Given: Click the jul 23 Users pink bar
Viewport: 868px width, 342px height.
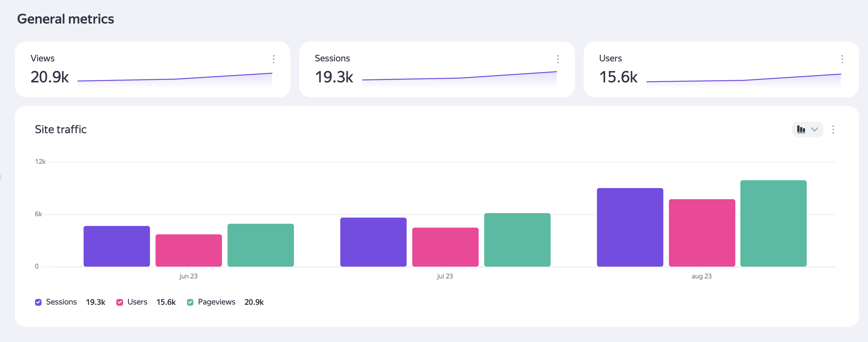Looking at the screenshot, I should (445, 247).
